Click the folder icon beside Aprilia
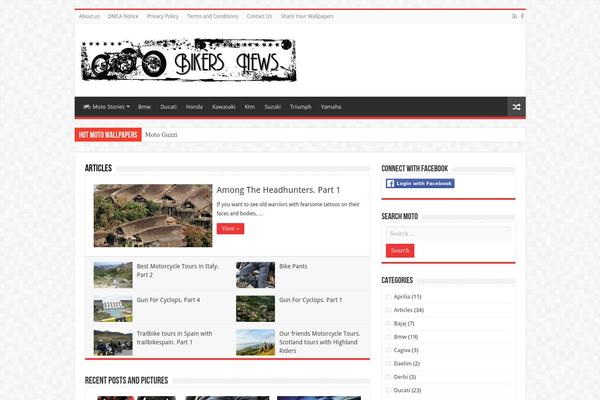600x400 pixels. pyautogui.click(x=388, y=297)
